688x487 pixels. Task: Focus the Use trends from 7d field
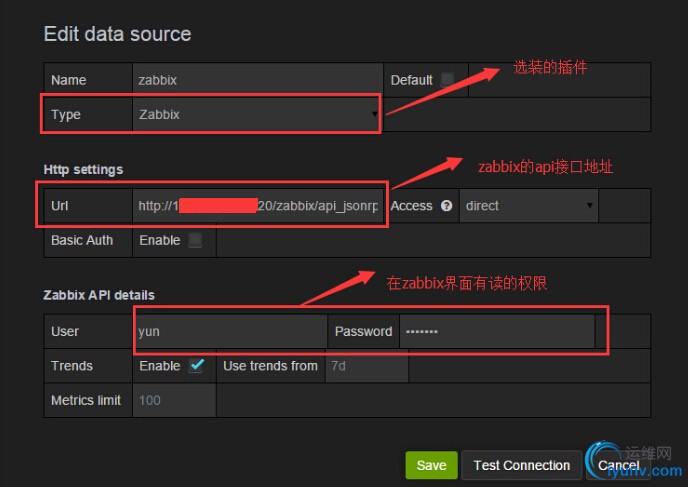[x=366, y=366]
